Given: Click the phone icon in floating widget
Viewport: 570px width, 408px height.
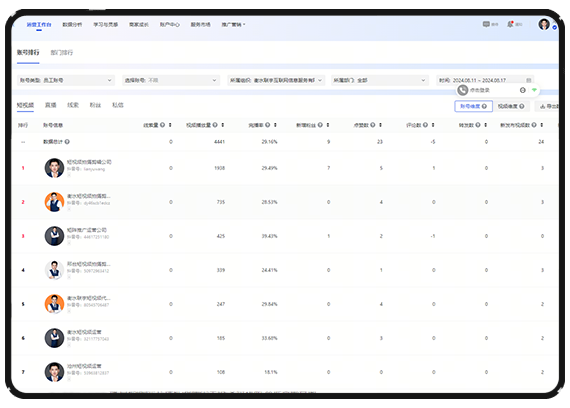Looking at the screenshot, I should click(462, 90).
